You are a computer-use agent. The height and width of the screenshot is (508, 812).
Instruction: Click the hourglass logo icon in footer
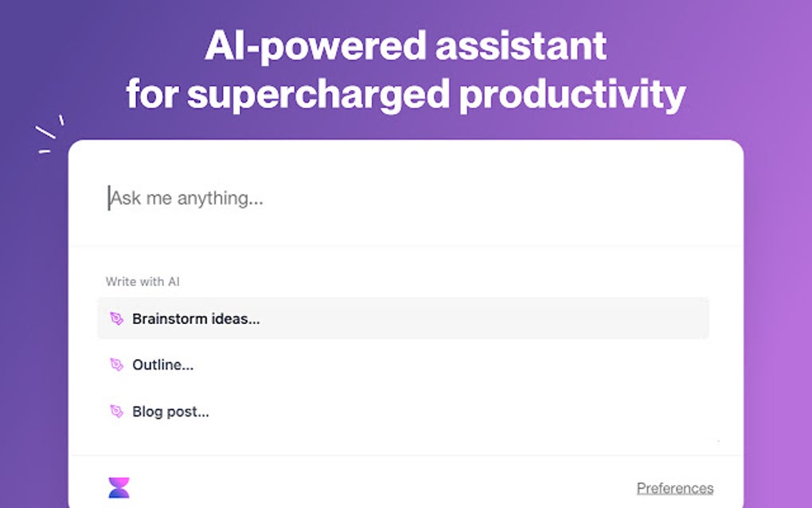[x=119, y=488]
